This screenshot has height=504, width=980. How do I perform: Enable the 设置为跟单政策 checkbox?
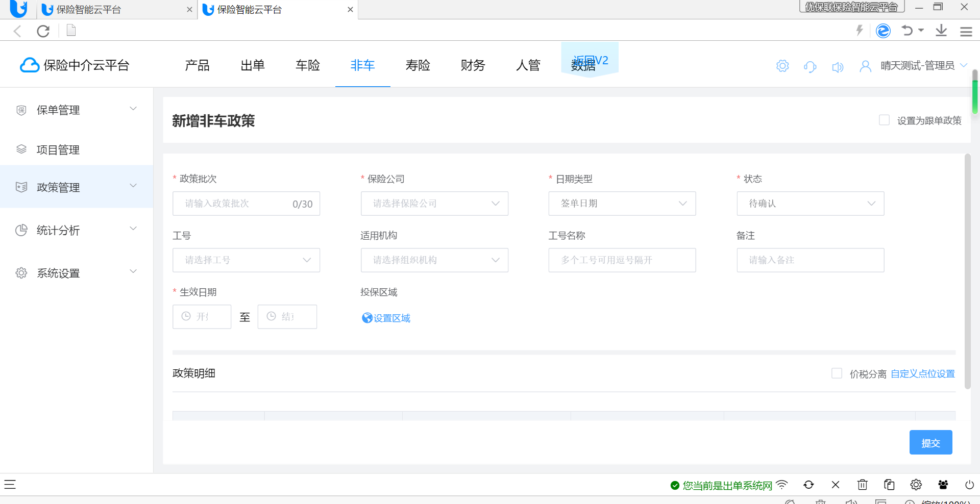(884, 120)
